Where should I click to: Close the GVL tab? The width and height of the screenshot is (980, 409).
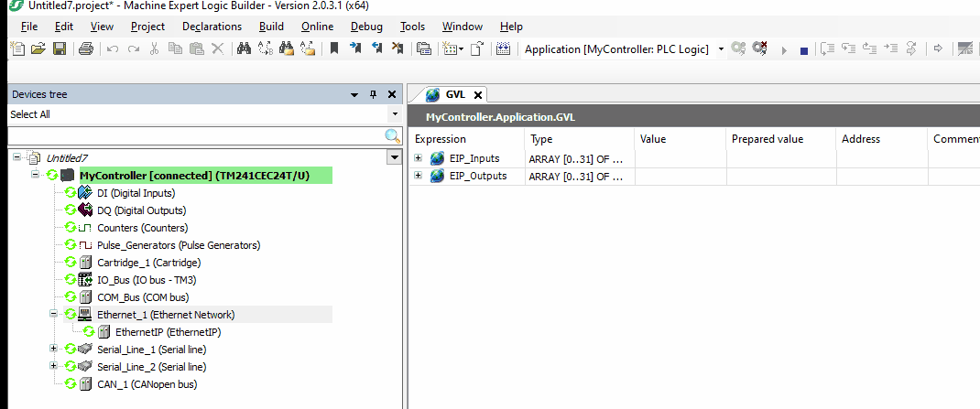pyautogui.click(x=477, y=95)
